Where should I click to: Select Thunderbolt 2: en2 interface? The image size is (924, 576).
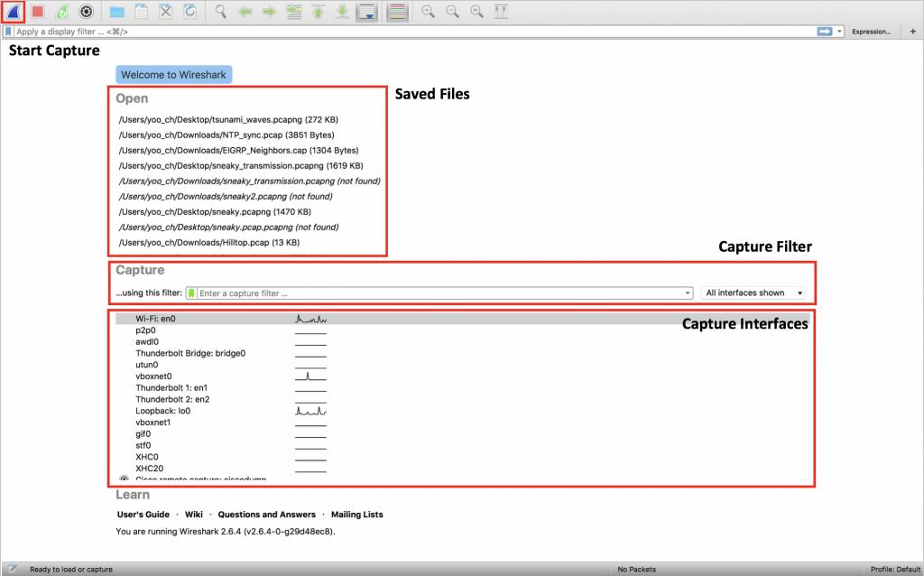tap(463, 399)
